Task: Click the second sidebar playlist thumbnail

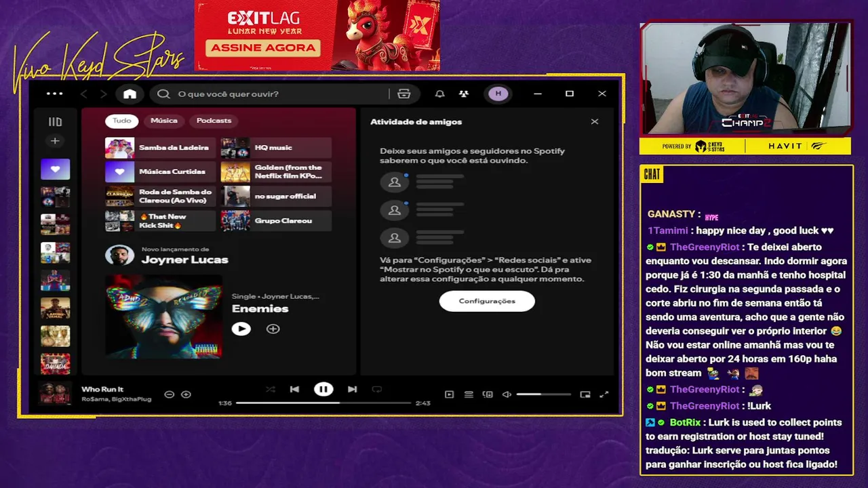Action: (55, 197)
